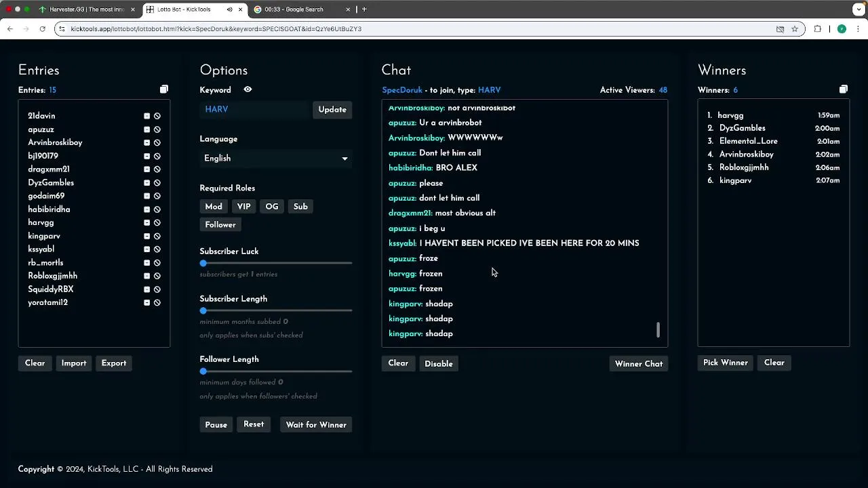Image resolution: width=868 pixels, height=488 pixels.
Task: Toggle the Sub required role
Action: click(x=300, y=207)
